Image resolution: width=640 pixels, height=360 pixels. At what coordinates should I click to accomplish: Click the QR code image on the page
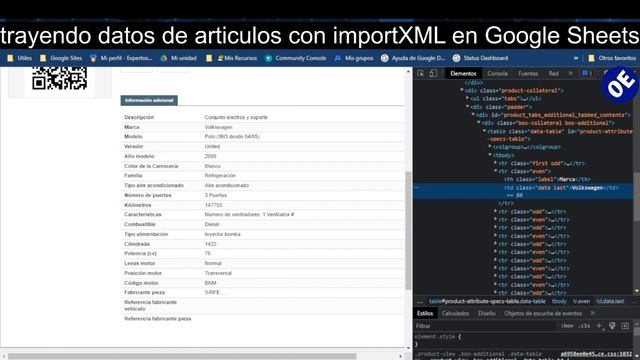click(60, 78)
